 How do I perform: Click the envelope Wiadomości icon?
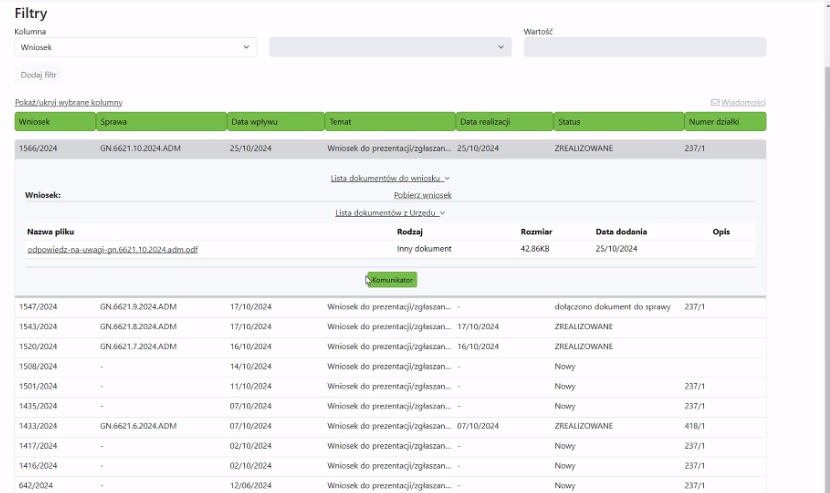coord(715,103)
